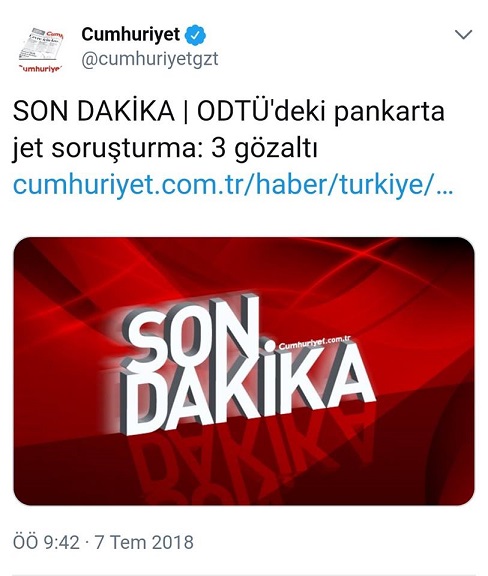This screenshot has width=488, height=576.
Task: Click the 7 Tem 2018 date
Action: coord(144,542)
